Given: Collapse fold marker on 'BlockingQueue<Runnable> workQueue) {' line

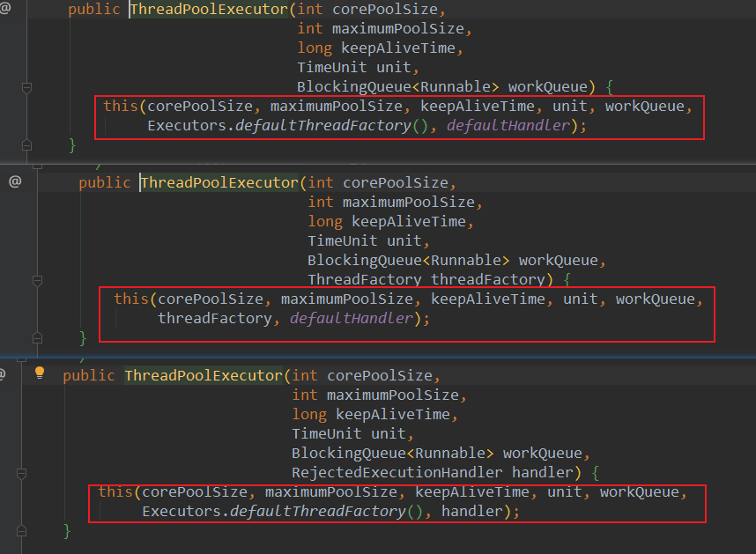Looking at the screenshot, I should tap(27, 88).
